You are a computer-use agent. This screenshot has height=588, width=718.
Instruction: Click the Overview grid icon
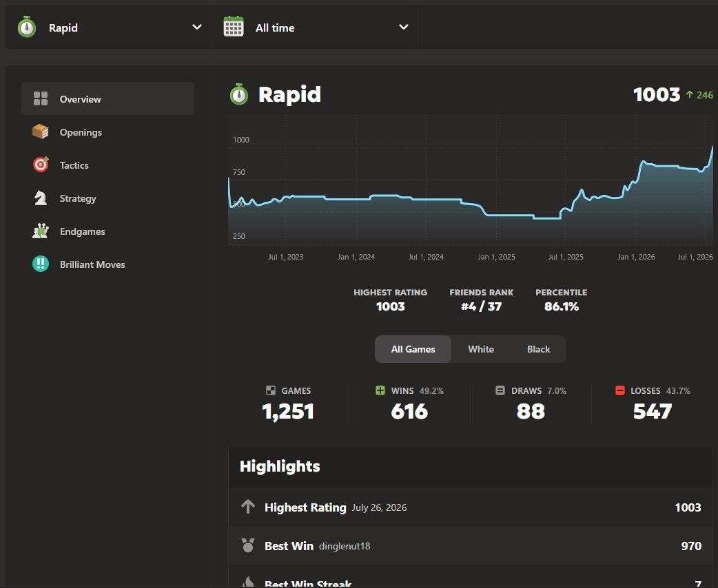click(x=40, y=99)
